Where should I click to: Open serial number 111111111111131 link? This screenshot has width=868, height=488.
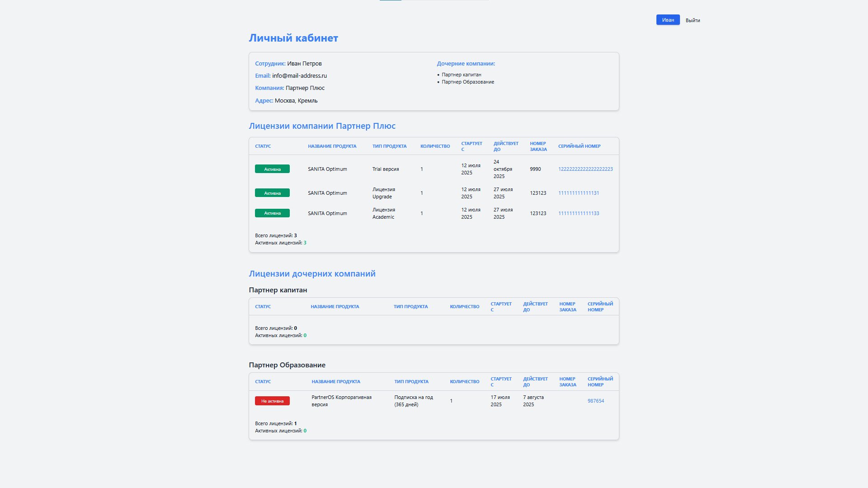[x=579, y=193]
